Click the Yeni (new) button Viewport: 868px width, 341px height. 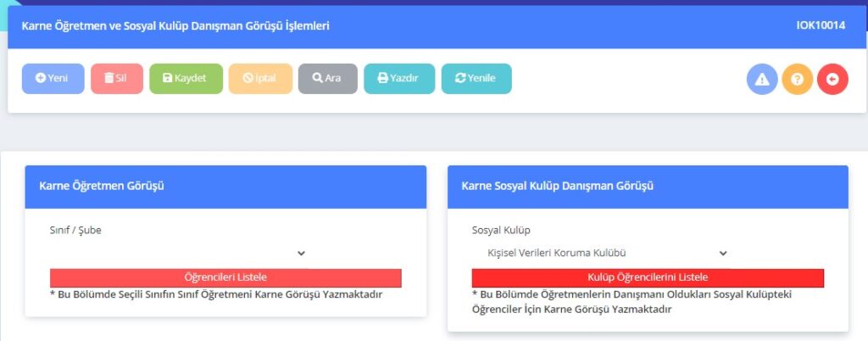click(x=53, y=78)
